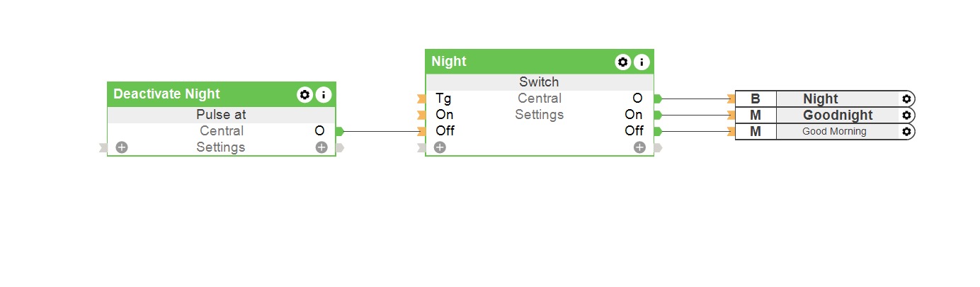Image resolution: width=980 pixels, height=287 pixels.
Task: Open gear icon on Goodnight marker
Action: (x=906, y=115)
